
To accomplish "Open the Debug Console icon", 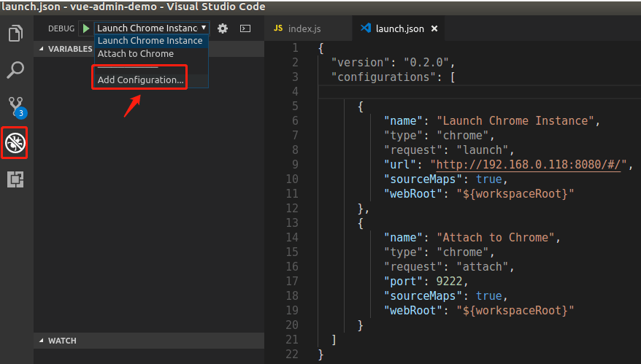I will tap(245, 28).
